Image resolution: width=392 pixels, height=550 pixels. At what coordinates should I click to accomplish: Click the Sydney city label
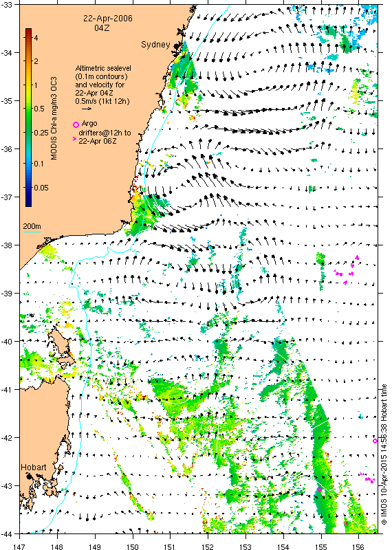pos(155,45)
